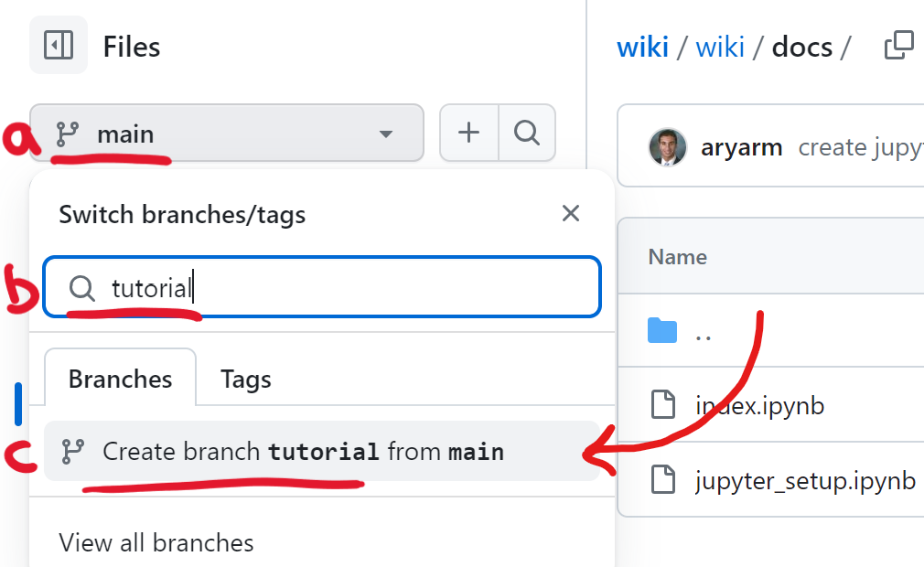Click the index.ipynb file icon

[x=663, y=404]
